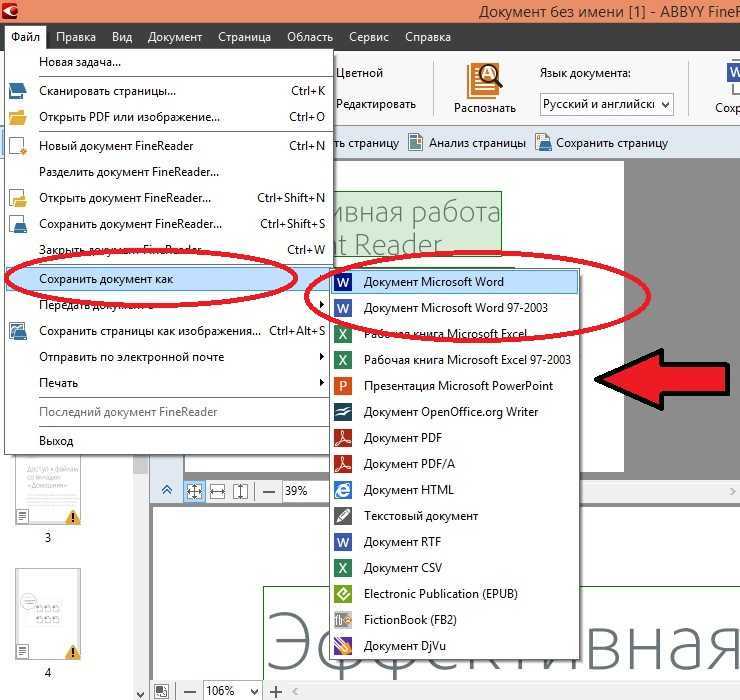This screenshot has width=740, height=700.
Task: Click Текстовый документ pencil icon
Action: tap(343, 516)
